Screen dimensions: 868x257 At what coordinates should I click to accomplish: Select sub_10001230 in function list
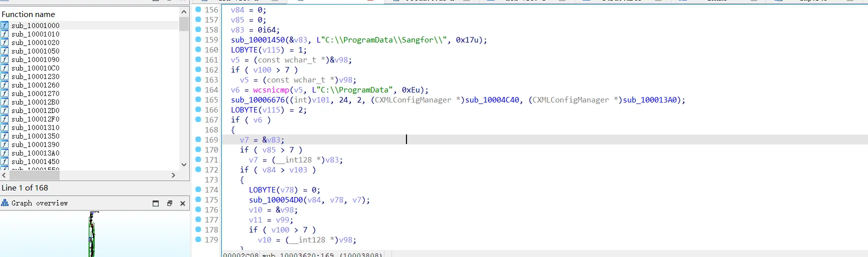coord(36,76)
